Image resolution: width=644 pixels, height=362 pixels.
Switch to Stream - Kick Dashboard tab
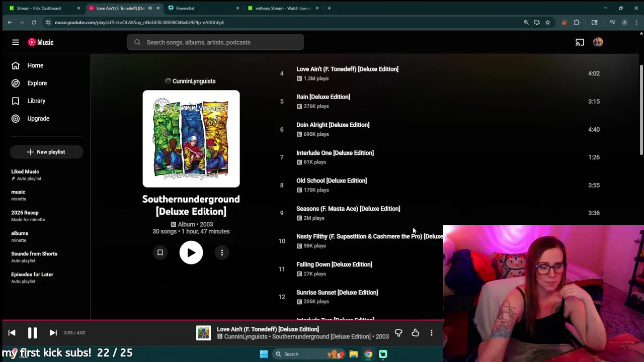(38, 8)
